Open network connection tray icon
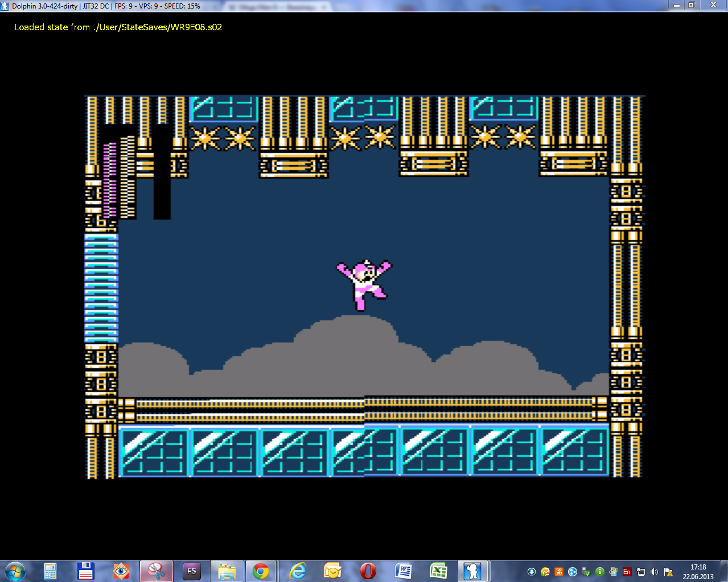The image size is (728, 582). point(641,572)
